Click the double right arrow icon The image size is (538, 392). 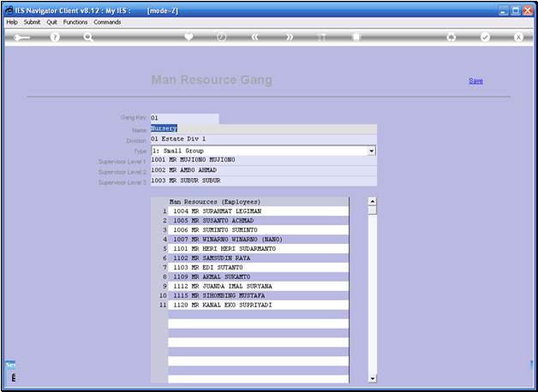pyautogui.click(x=290, y=38)
